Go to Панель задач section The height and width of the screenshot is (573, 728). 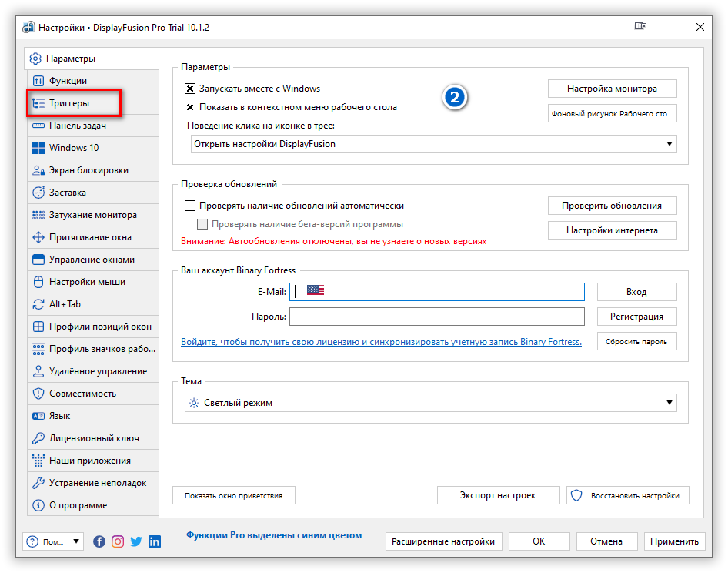[93, 126]
